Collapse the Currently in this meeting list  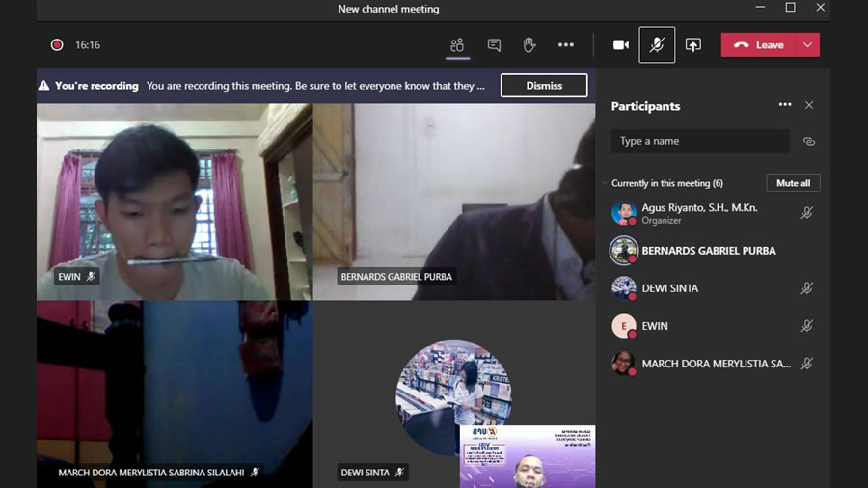pyautogui.click(x=605, y=183)
